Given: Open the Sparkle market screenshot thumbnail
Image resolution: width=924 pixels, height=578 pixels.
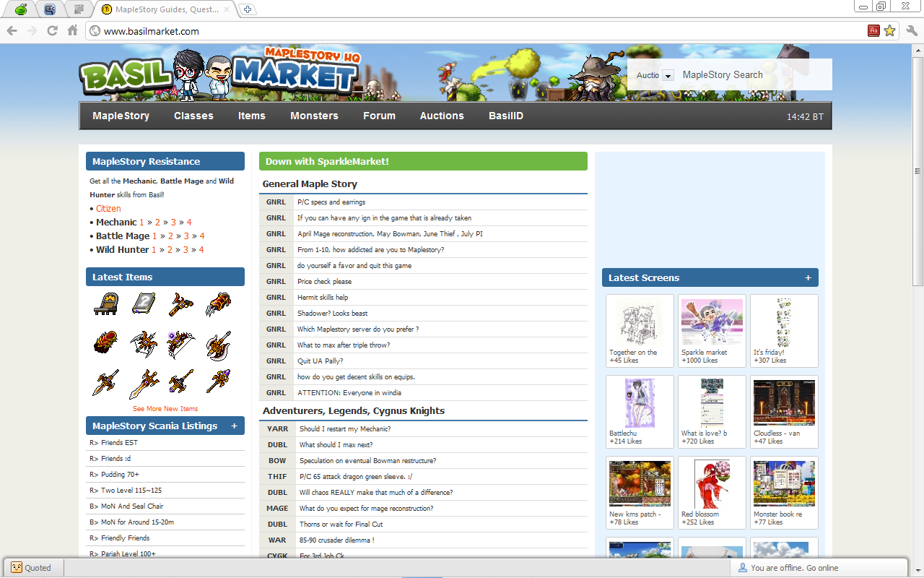Looking at the screenshot, I should (711, 322).
